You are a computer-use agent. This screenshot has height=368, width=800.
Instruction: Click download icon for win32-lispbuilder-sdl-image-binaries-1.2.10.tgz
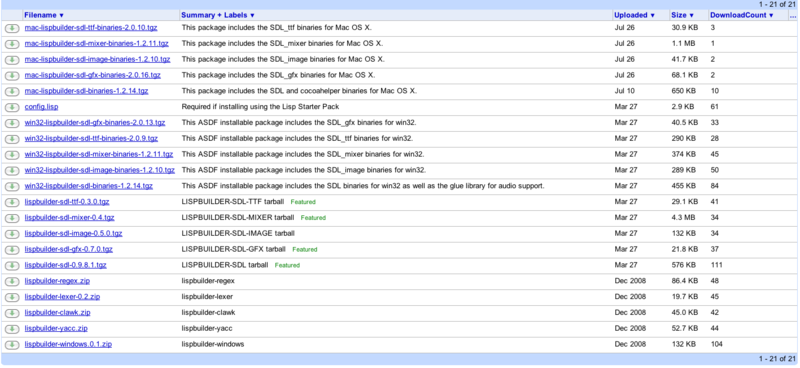11,170
